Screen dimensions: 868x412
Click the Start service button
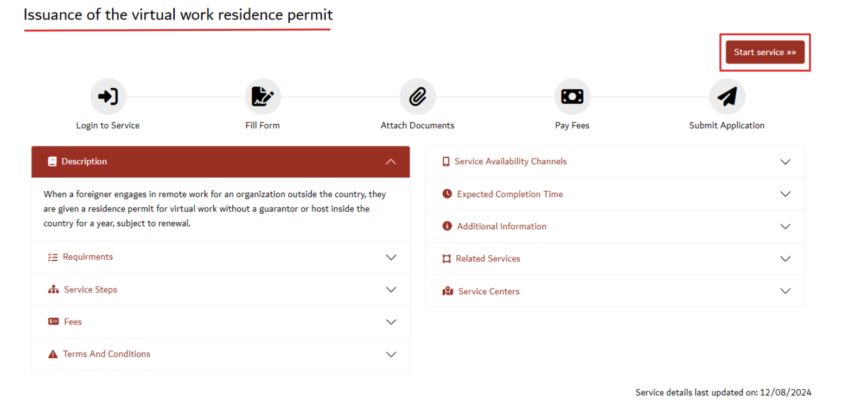[765, 52]
